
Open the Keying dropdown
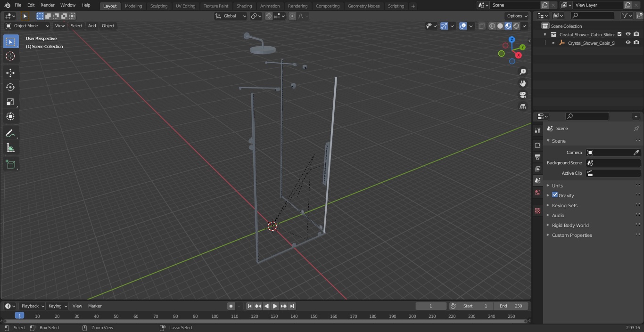58,306
